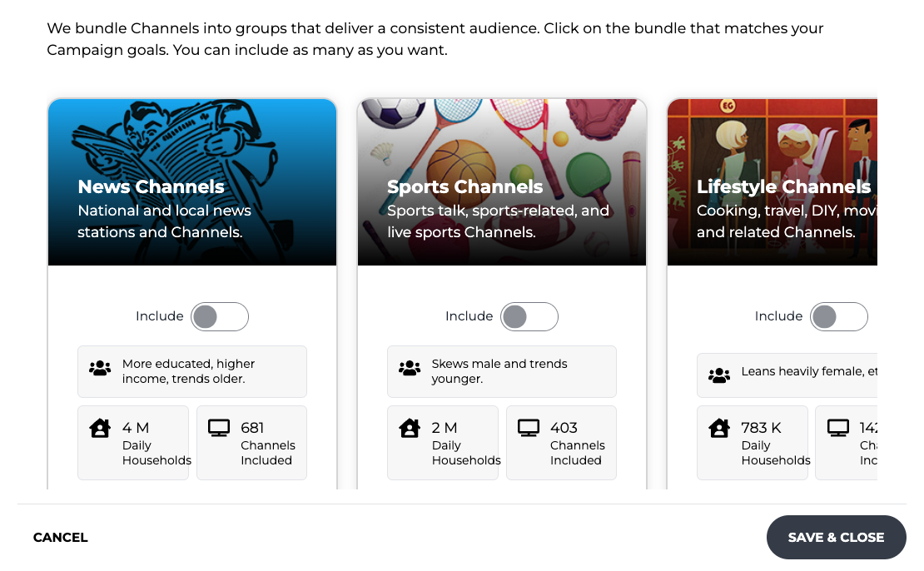Enable the News Channels Include toggle
The image size is (924, 571).
[220, 317]
